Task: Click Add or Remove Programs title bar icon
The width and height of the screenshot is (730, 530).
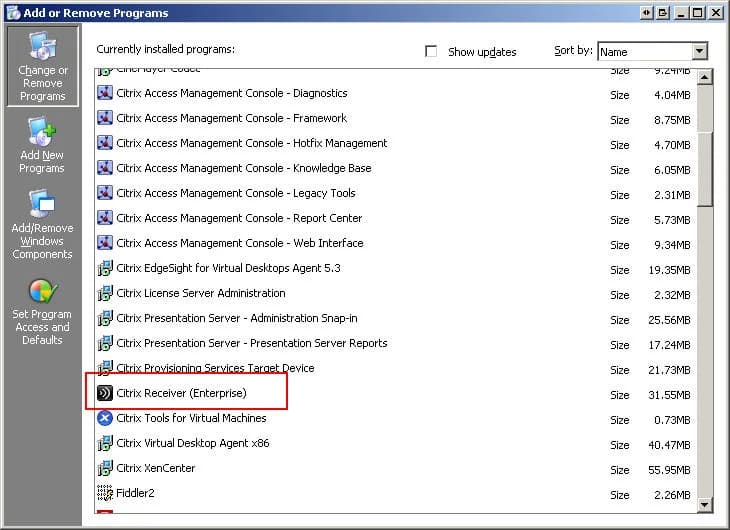Action: click(x=13, y=13)
